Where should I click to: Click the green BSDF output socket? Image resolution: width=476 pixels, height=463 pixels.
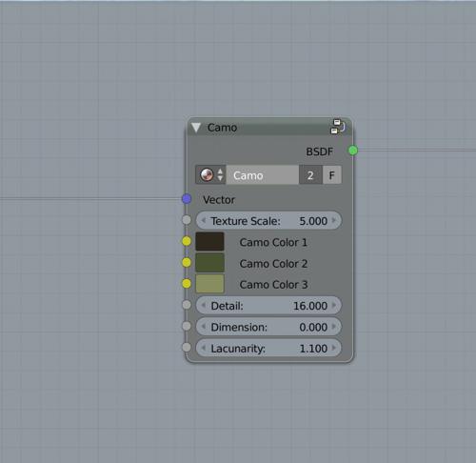[x=352, y=151]
